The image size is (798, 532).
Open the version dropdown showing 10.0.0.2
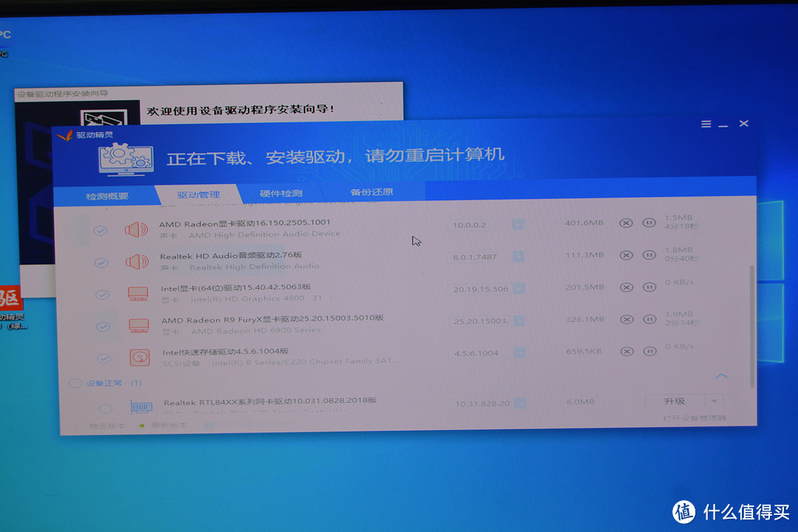[519, 223]
